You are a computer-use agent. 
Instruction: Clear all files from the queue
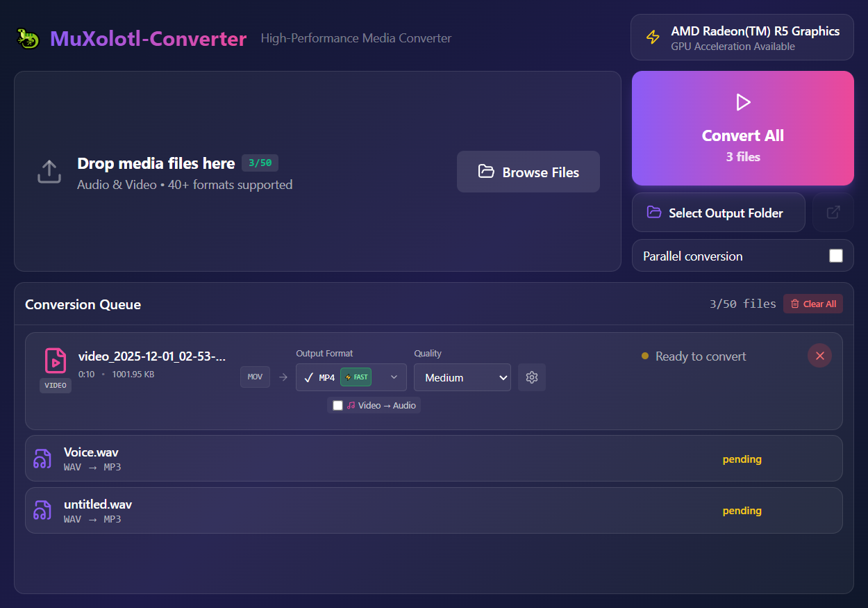click(812, 304)
